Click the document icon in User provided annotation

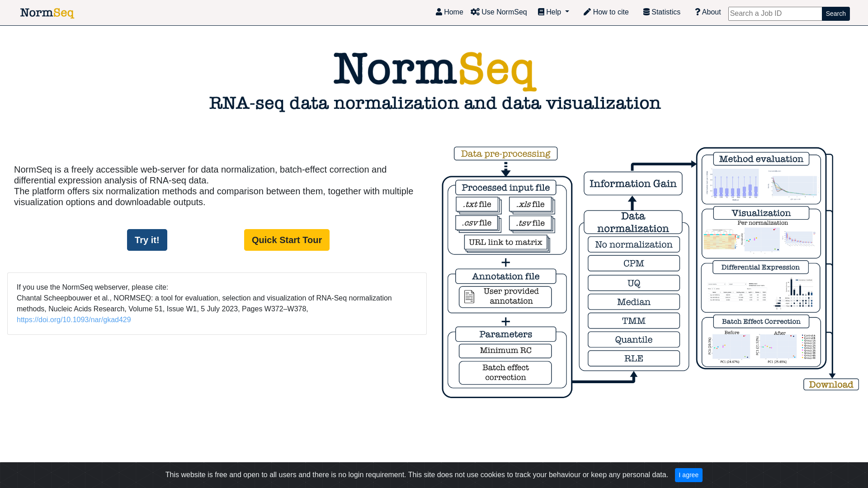469,297
